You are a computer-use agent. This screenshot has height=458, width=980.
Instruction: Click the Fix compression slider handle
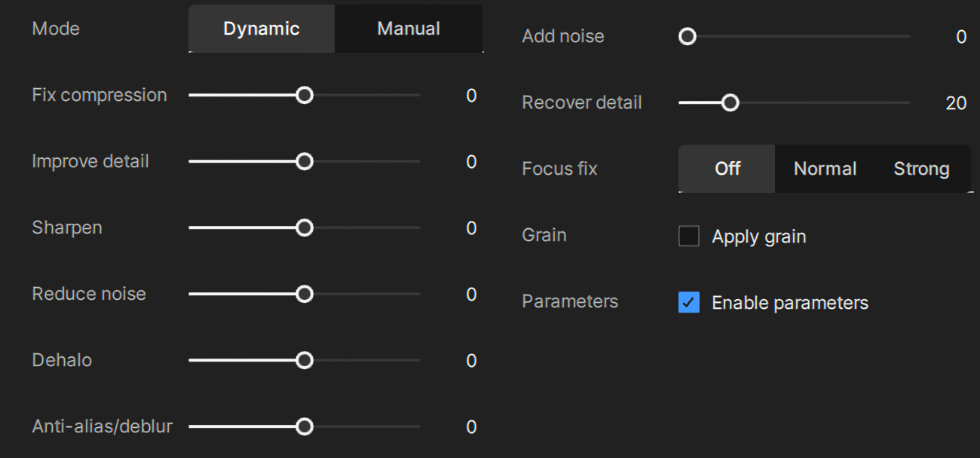305,96
